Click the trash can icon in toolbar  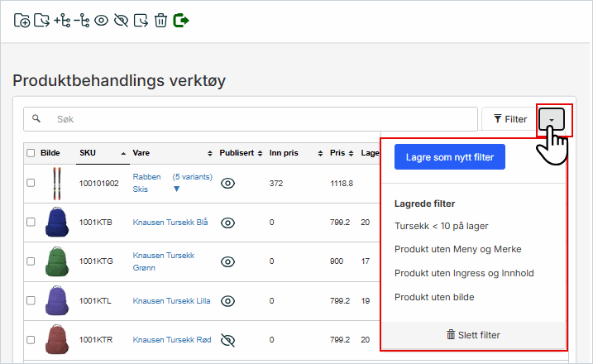pyautogui.click(x=161, y=21)
